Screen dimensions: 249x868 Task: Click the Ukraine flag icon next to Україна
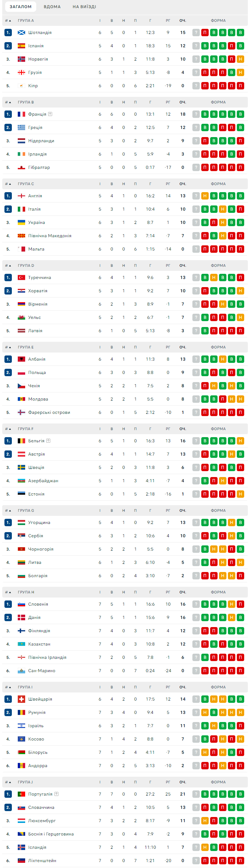[x=21, y=222]
